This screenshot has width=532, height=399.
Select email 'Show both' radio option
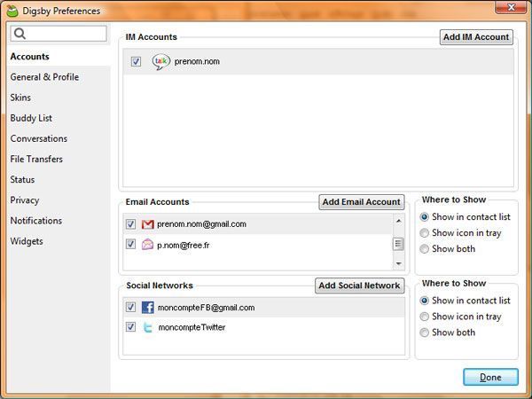(424, 248)
